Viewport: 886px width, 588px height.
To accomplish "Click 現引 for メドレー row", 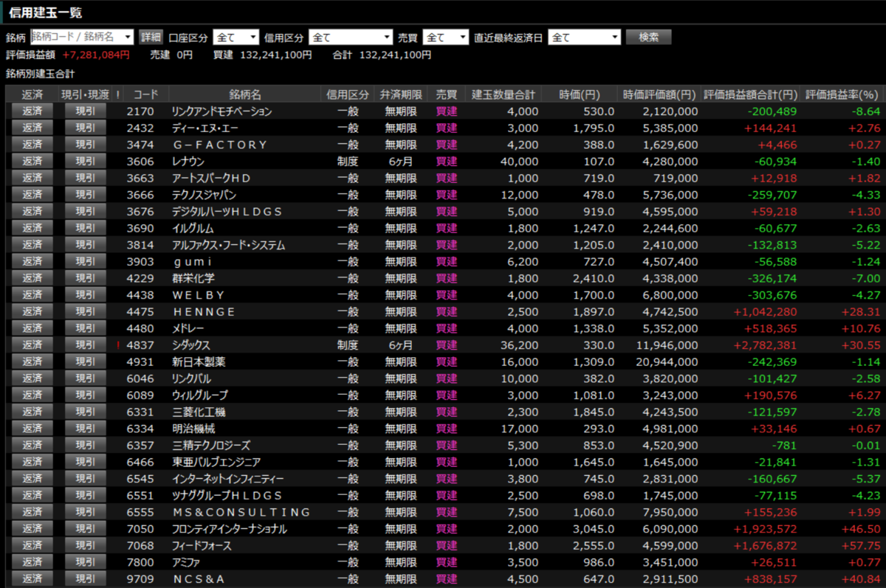I will (x=86, y=328).
